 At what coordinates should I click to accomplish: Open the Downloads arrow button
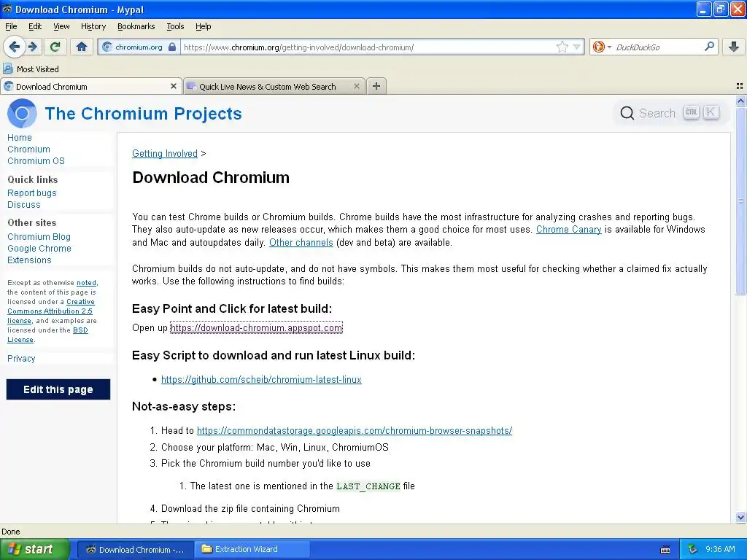coord(734,47)
